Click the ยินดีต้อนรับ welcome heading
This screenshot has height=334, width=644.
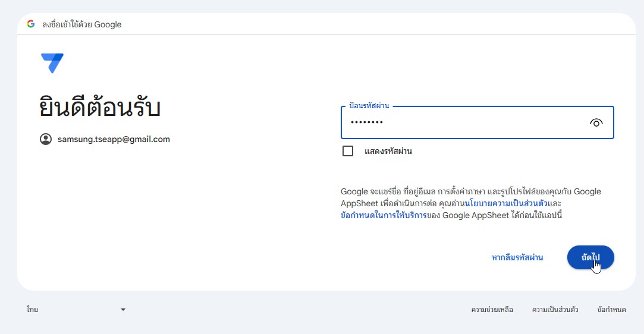coord(99,108)
